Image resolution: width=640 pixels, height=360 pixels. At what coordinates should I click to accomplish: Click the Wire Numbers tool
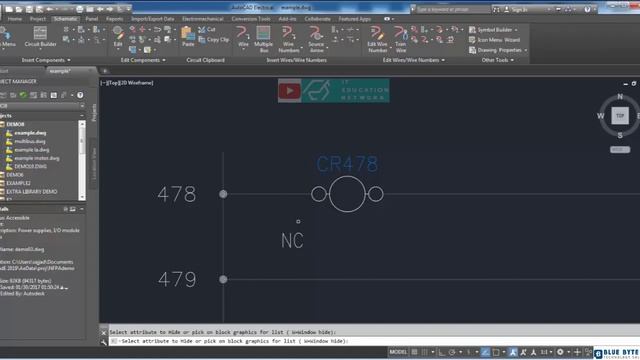coord(289,39)
